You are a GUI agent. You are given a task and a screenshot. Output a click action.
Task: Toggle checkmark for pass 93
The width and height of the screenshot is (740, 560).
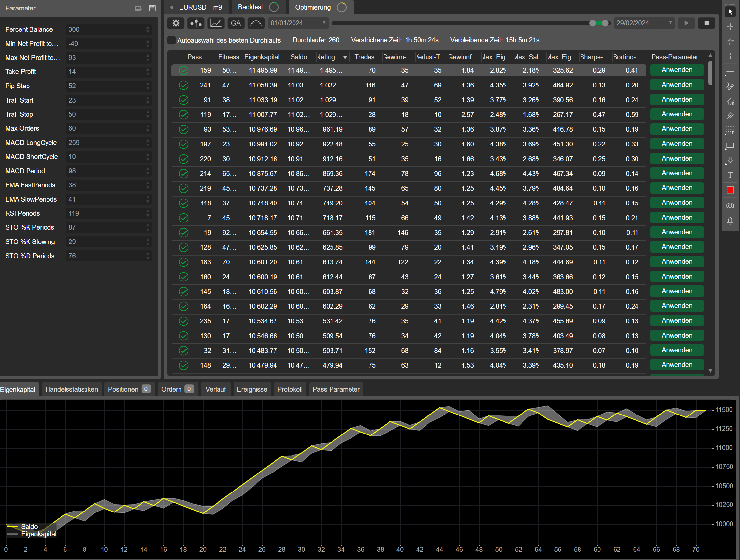point(184,129)
